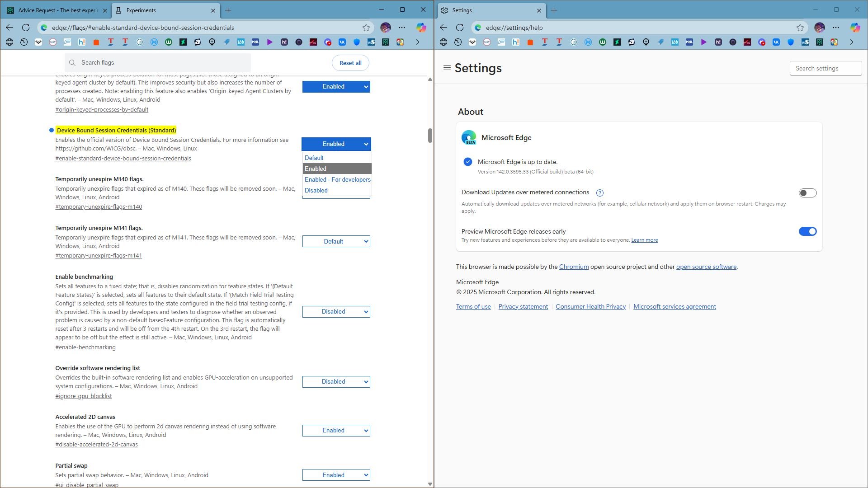Screen dimensions: 868x488
Task: Open the three-dots menu in the Experiments window
Action: (x=402, y=28)
